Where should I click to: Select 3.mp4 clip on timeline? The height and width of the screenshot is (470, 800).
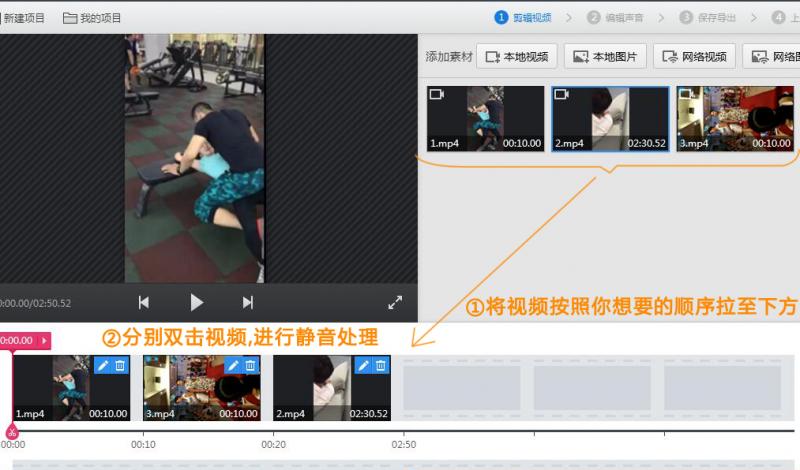[202, 388]
